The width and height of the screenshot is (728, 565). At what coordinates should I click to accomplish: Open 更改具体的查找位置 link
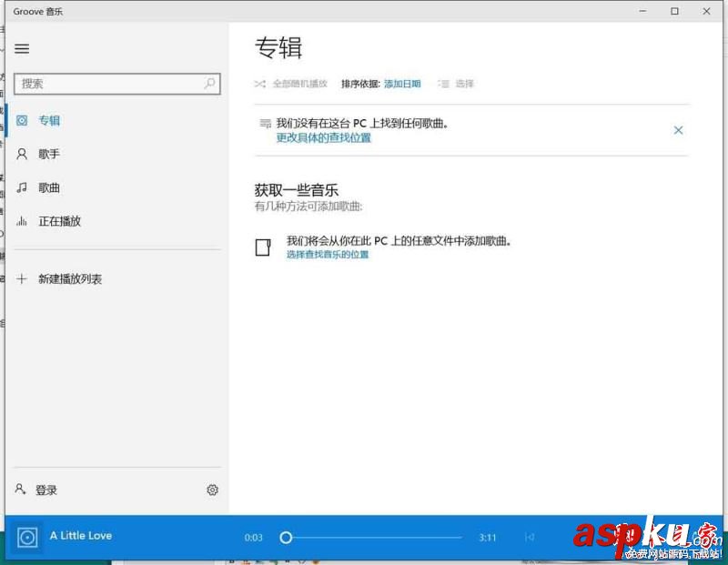[326, 138]
